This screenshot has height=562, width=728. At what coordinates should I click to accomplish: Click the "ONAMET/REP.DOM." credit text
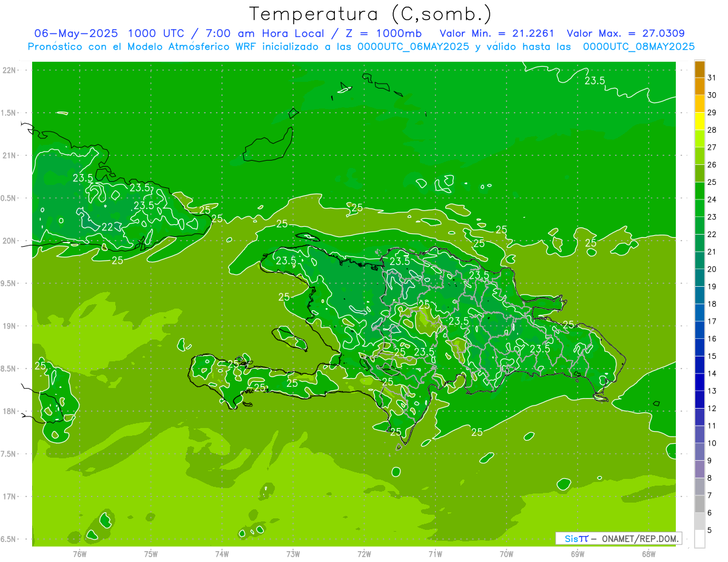coord(640,538)
